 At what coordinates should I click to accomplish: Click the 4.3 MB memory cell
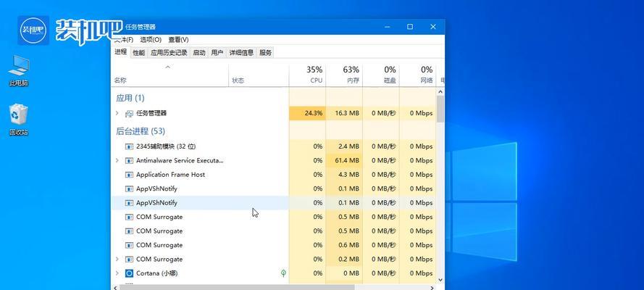[344, 175]
